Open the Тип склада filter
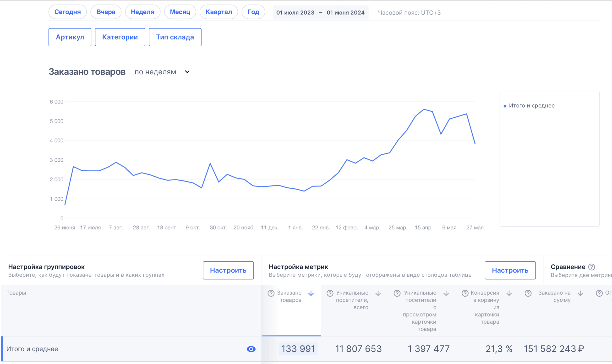The image size is (612, 364). [x=175, y=37]
